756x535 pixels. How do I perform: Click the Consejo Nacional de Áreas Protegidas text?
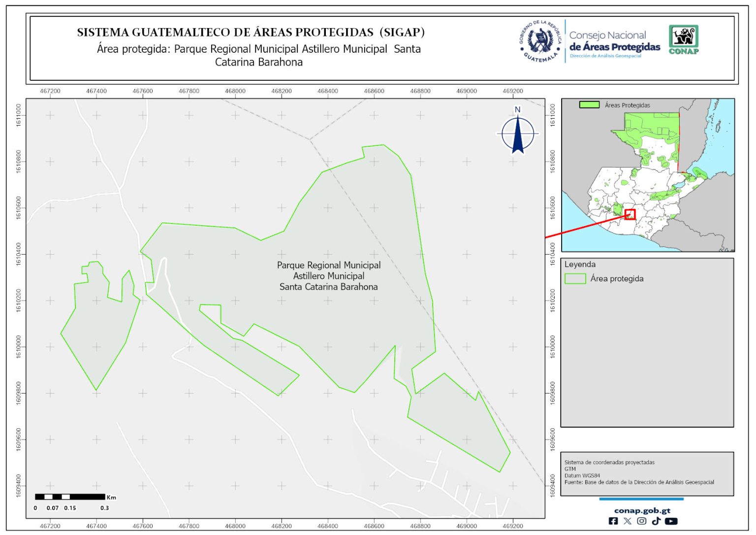(x=614, y=41)
